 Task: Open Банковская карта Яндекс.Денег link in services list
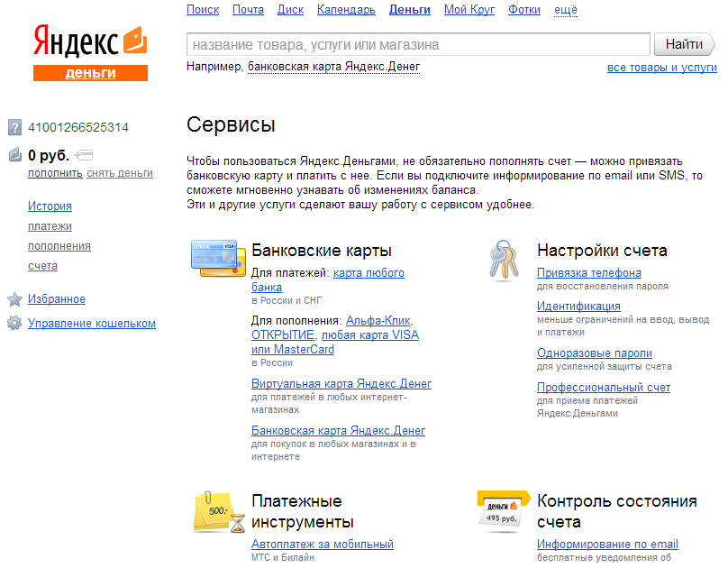[339, 431]
